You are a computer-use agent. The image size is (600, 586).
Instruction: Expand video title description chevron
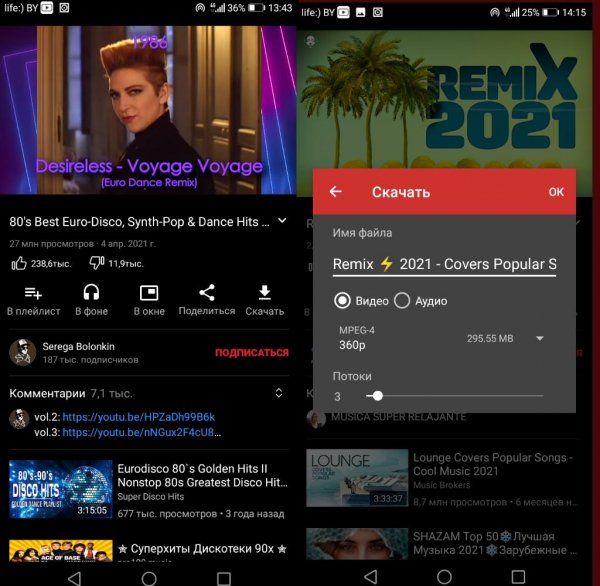[282, 220]
